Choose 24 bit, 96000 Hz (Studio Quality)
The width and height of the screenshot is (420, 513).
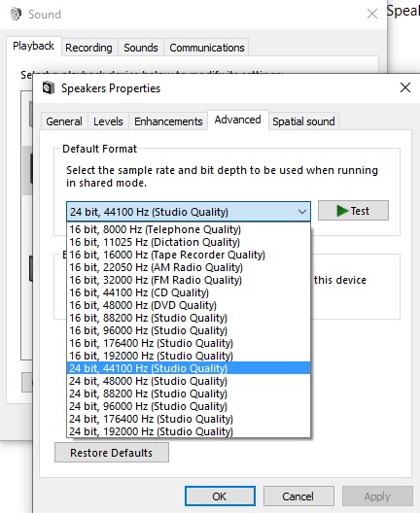coord(189,406)
